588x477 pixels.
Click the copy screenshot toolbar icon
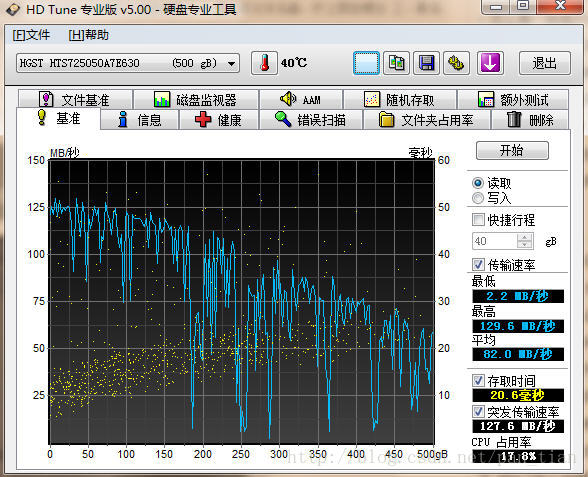point(396,63)
